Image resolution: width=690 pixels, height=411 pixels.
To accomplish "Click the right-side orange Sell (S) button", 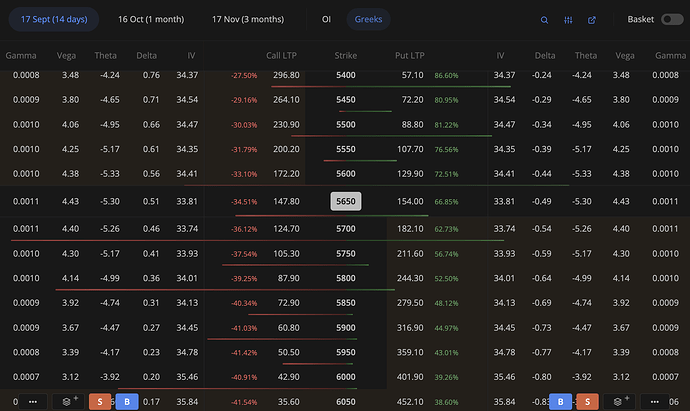I will coord(589,401).
